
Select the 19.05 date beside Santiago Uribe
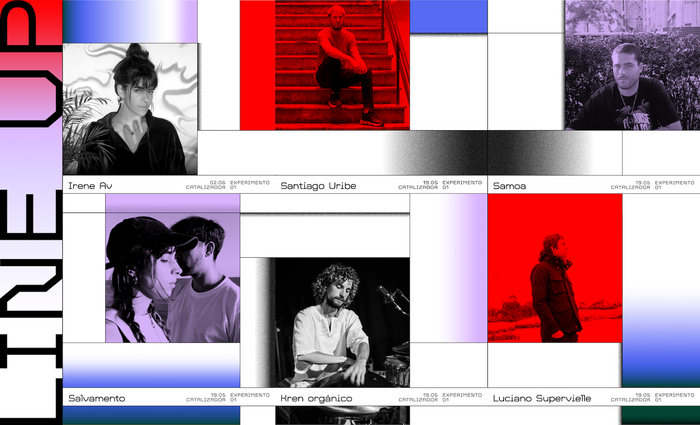430,183
